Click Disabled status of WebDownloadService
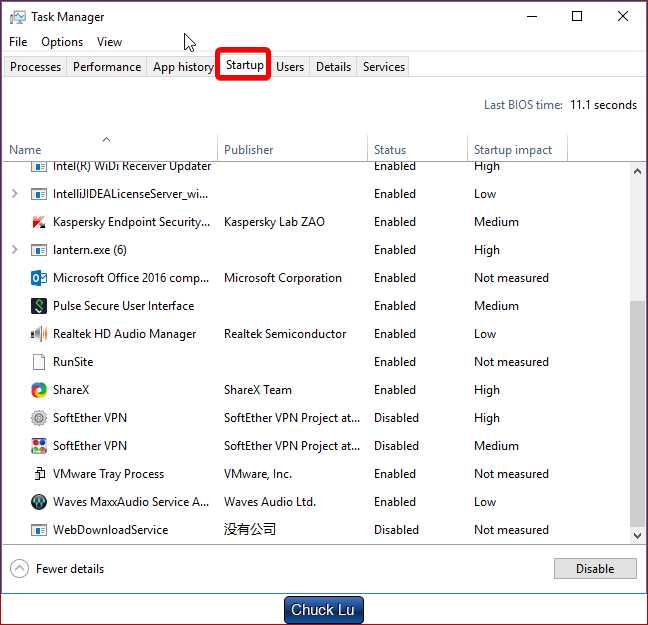This screenshot has height=625, width=648. click(396, 530)
